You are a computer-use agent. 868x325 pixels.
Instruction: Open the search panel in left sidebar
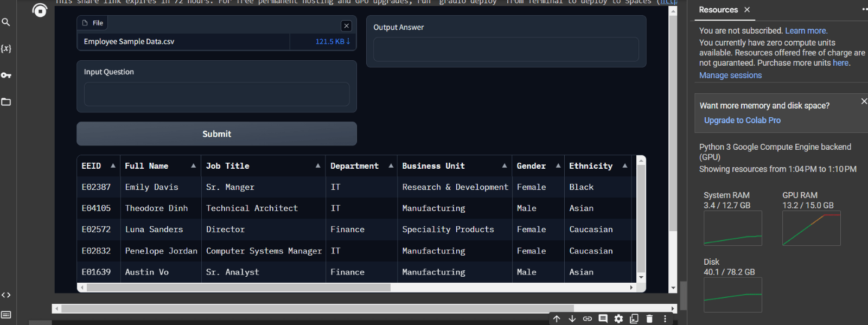pyautogui.click(x=6, y=22)
